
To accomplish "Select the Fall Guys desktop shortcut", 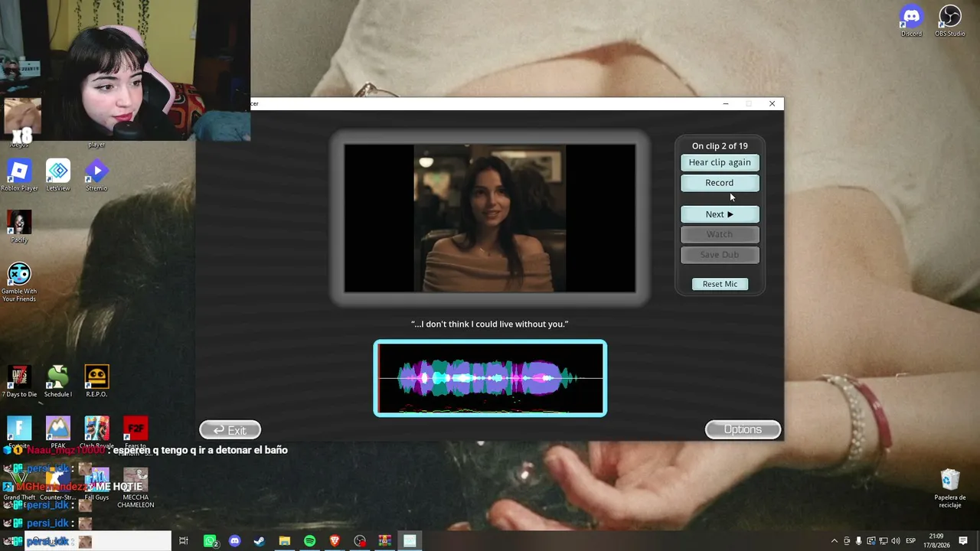I will [x=96, y=484].
